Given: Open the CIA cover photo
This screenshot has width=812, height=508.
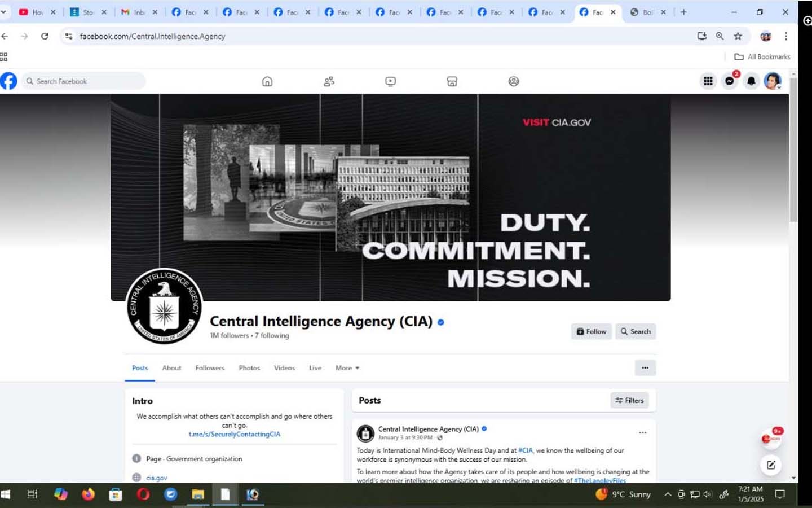Looking at the screenshot, I should point(390,197).
